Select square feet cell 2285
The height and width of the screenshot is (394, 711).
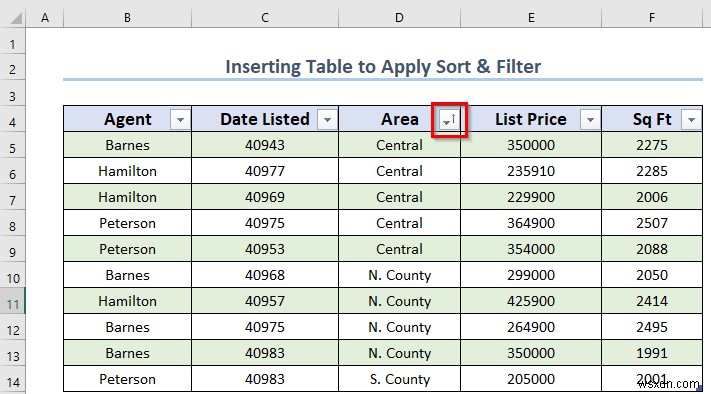click(x=652, y=171)
